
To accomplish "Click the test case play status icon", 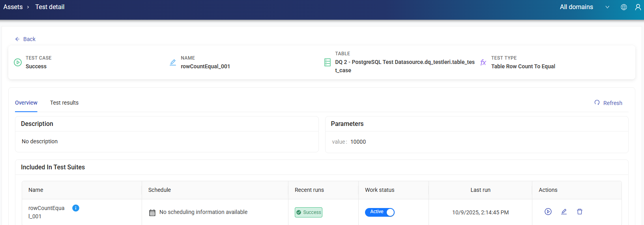I will pyautogui.click(x=18, y=62).
